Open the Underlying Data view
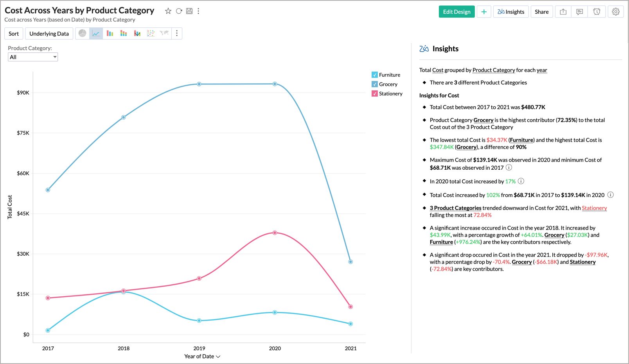629x364 pixels. click(x=49, y=33)
